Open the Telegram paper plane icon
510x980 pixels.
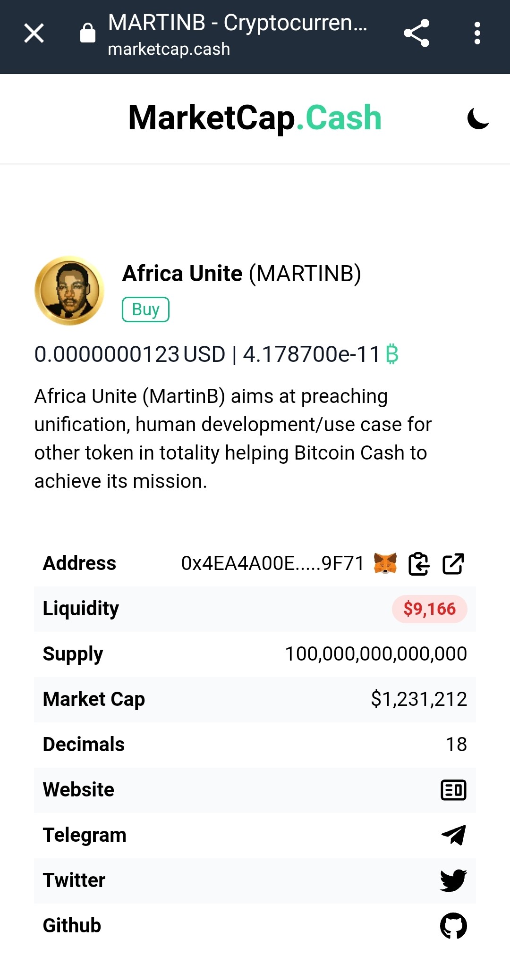[453, 835]
